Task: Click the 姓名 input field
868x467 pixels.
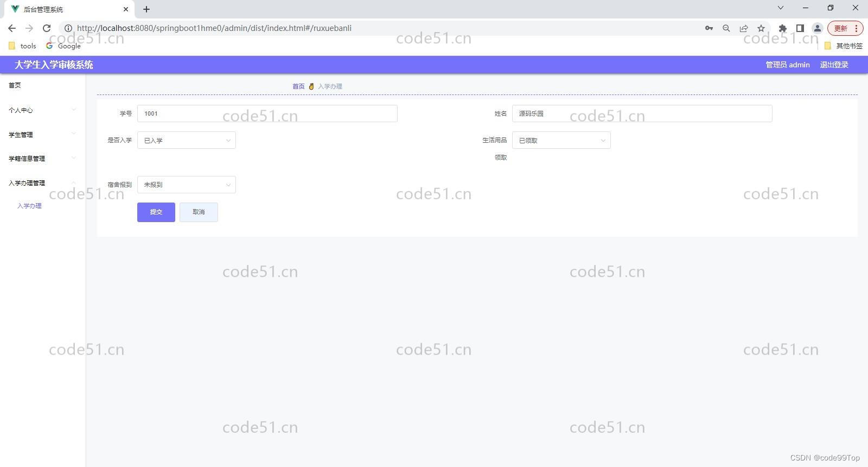Action: click(x=642, y=113)
